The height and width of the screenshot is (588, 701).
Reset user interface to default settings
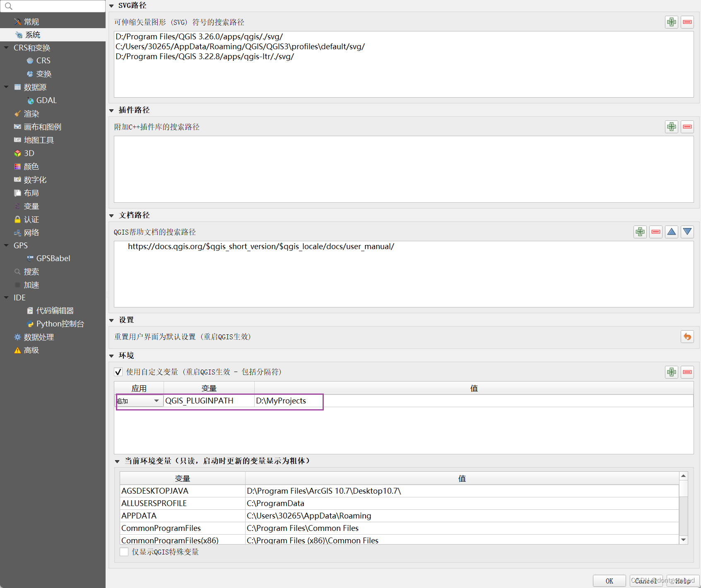687,337
